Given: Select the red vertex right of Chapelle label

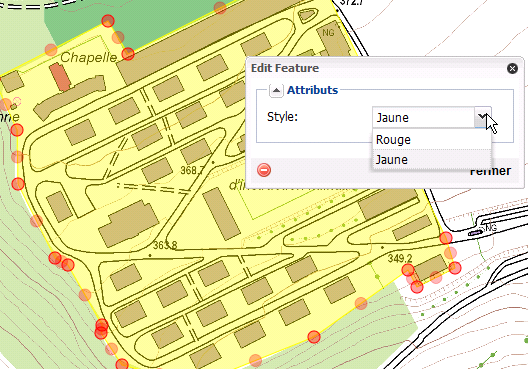Looking at the screenshot, I should click(128, 54).
